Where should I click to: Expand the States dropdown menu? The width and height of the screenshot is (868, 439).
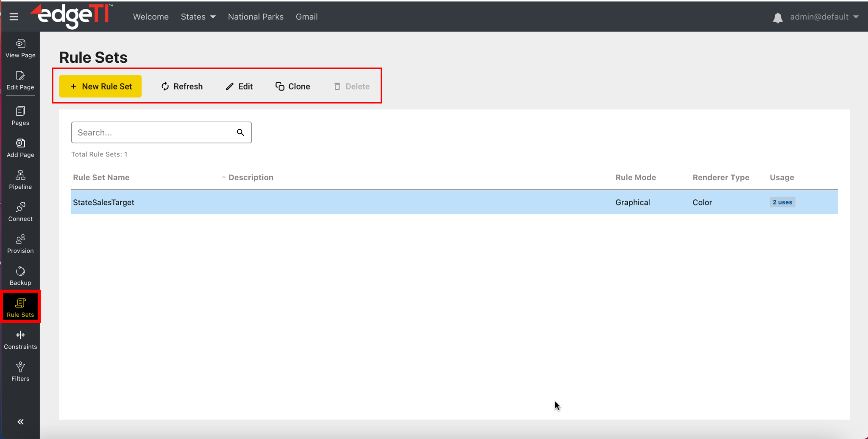tap(198, 17)
